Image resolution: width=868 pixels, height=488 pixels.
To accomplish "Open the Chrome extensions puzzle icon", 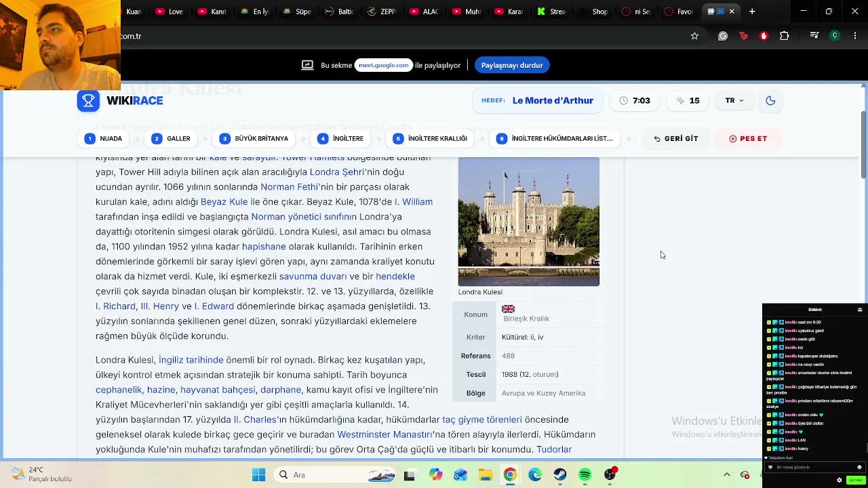I will click(x=785, y=36).
